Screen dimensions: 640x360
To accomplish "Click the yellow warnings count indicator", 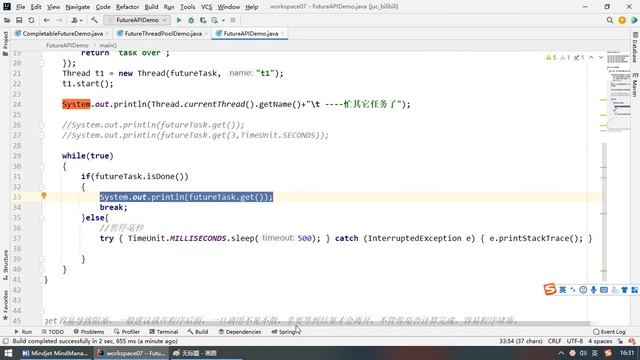I will pyautogui.click(x=551, y=58).
